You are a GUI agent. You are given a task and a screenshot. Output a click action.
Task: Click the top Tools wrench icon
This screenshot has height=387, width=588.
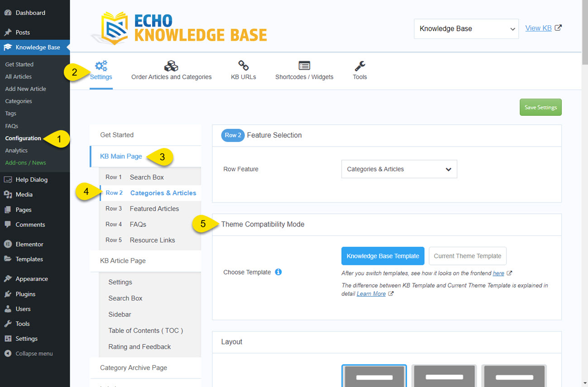(360, 66)
